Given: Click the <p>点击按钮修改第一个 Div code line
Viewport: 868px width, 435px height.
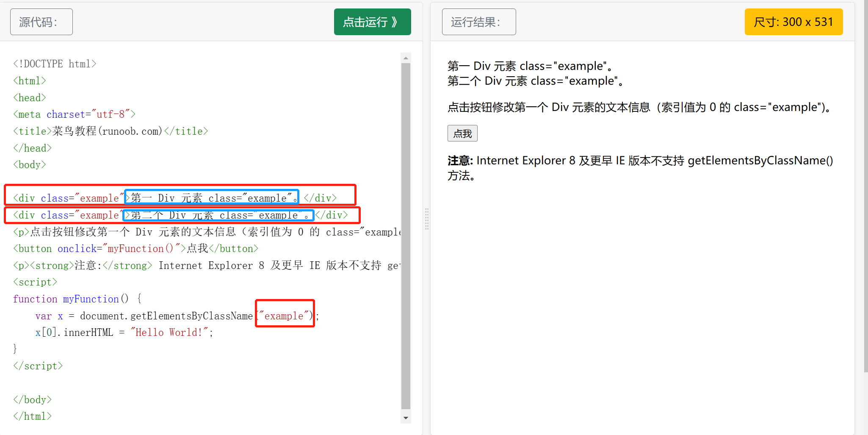Looking at the screenshot, I should 207,232.
